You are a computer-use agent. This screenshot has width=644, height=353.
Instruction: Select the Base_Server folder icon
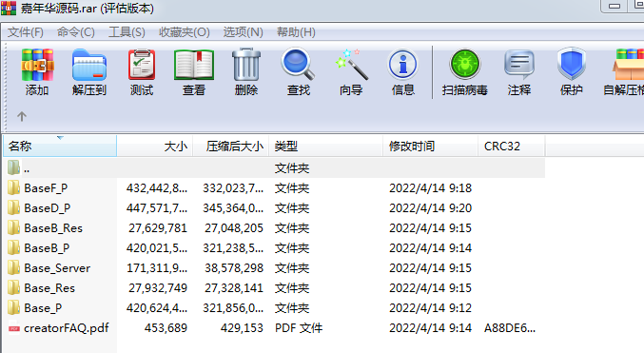[x=13, y=268]
